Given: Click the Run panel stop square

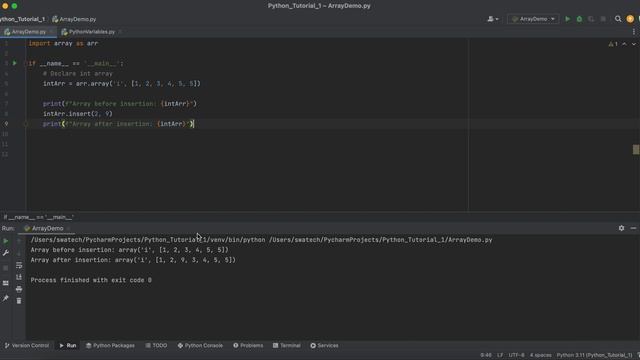Looking at the screenshot, I should 6,268.
